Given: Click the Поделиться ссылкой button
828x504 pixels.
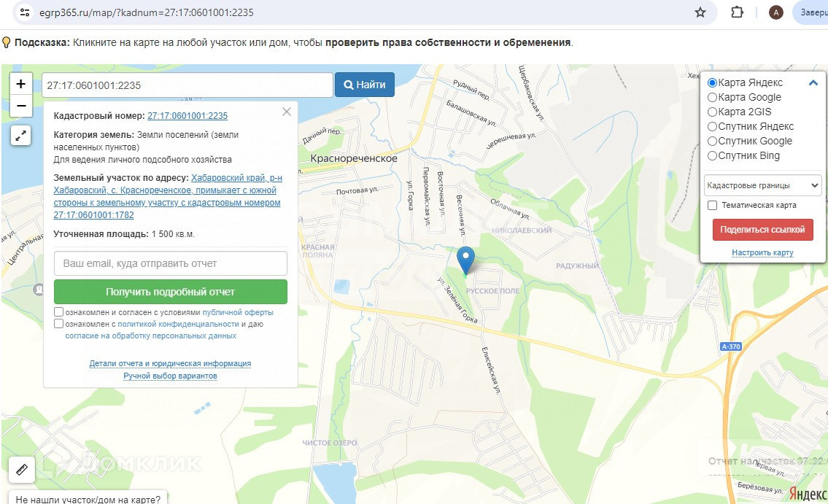Looking at the screenshot, I should [762, 230].
